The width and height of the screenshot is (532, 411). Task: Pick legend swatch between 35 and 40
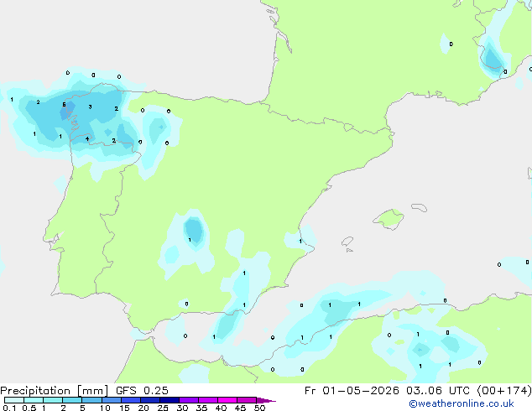pyautogui.click(x=208, y=400)
